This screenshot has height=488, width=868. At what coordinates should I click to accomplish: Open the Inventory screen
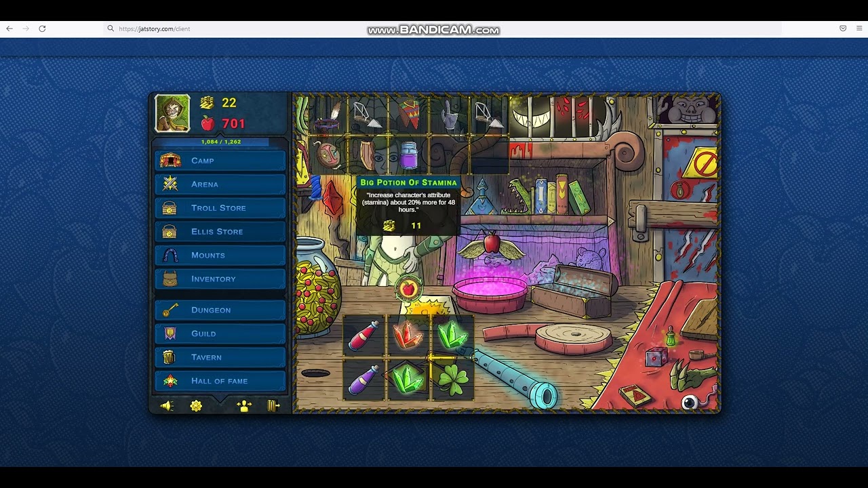click(x=220, y=279)
